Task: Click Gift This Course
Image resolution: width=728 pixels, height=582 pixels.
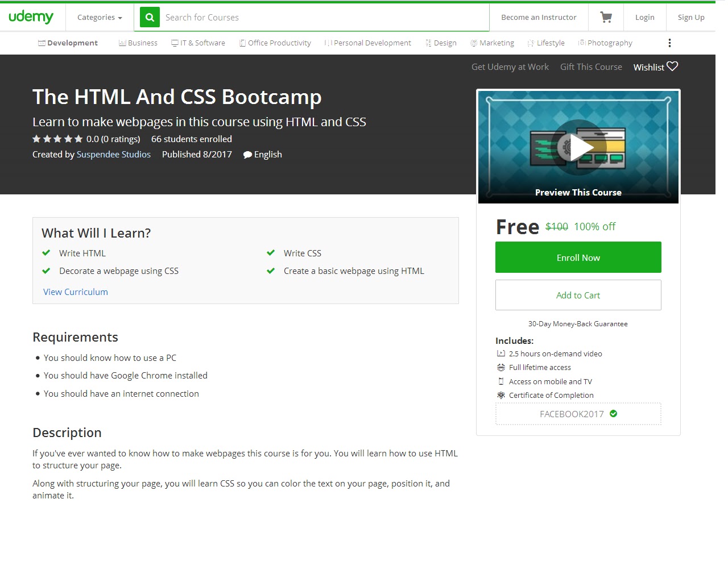Action: pyautogui.click(x=591, y=67)
